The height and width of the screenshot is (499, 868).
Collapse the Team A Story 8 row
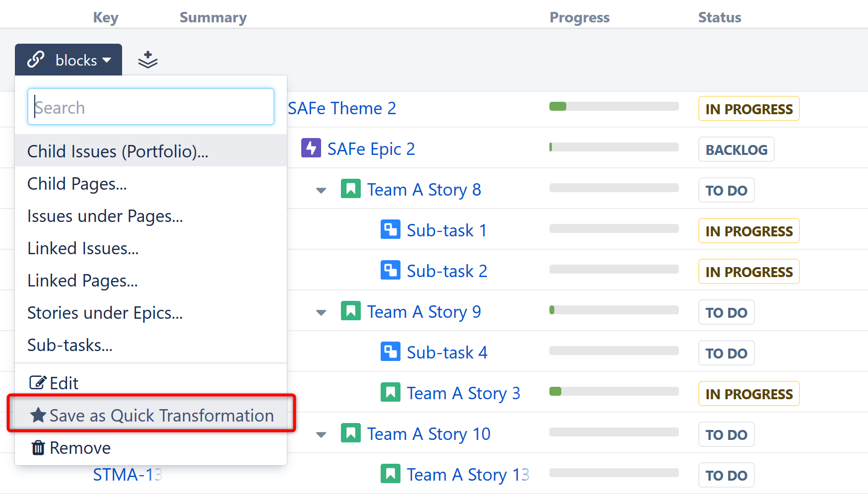point(321,190)
